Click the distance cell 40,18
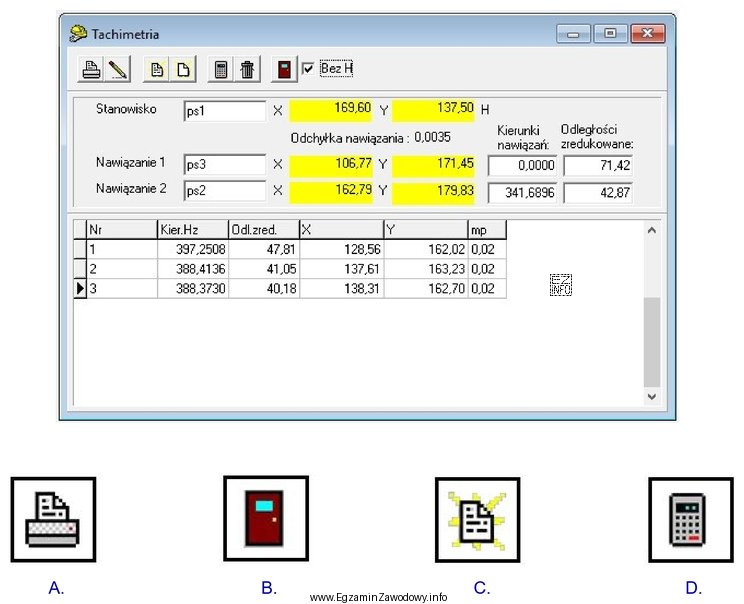Screen dimensions: 744x604 (264, 288)
